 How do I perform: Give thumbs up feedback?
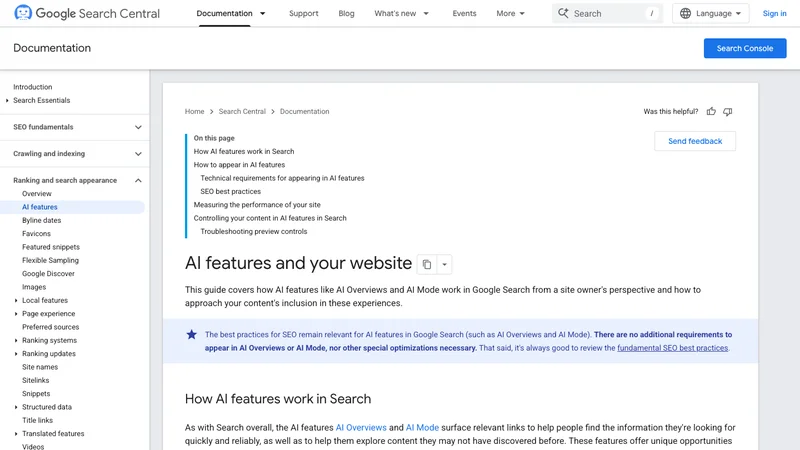(711, 111)
